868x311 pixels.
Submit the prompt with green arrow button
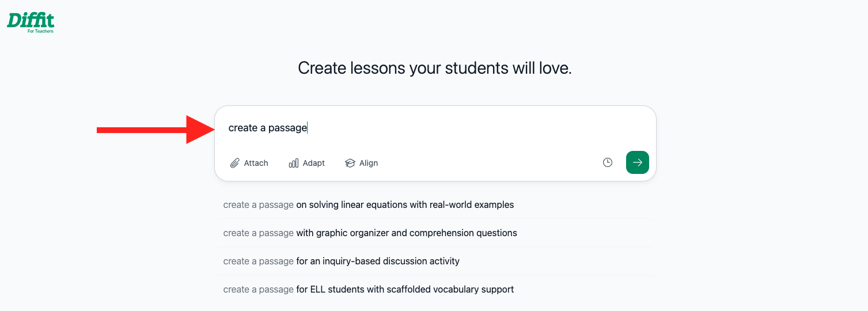pyautogui.click(x=638, y=162)
